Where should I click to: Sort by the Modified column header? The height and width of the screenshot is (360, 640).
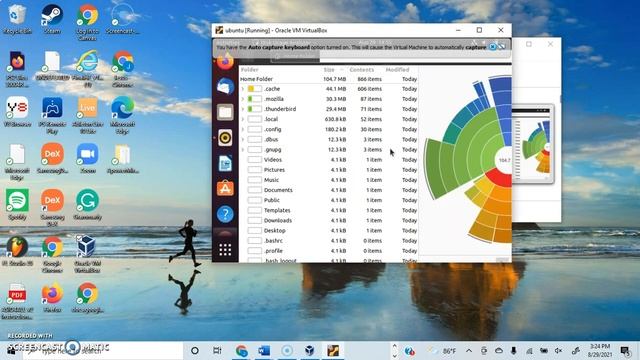(397, 70)
